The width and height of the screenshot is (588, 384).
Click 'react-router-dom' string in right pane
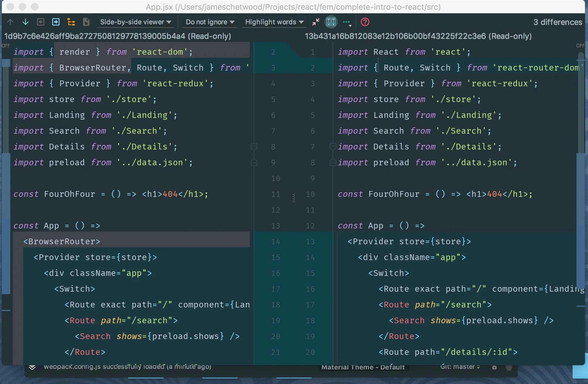[x=538, y=68]
